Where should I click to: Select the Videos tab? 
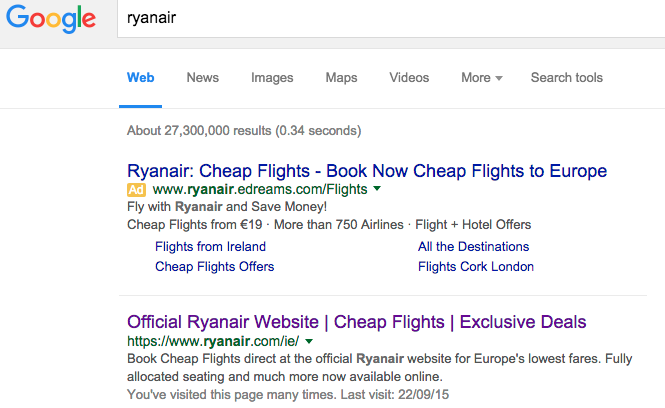point(409,78)
